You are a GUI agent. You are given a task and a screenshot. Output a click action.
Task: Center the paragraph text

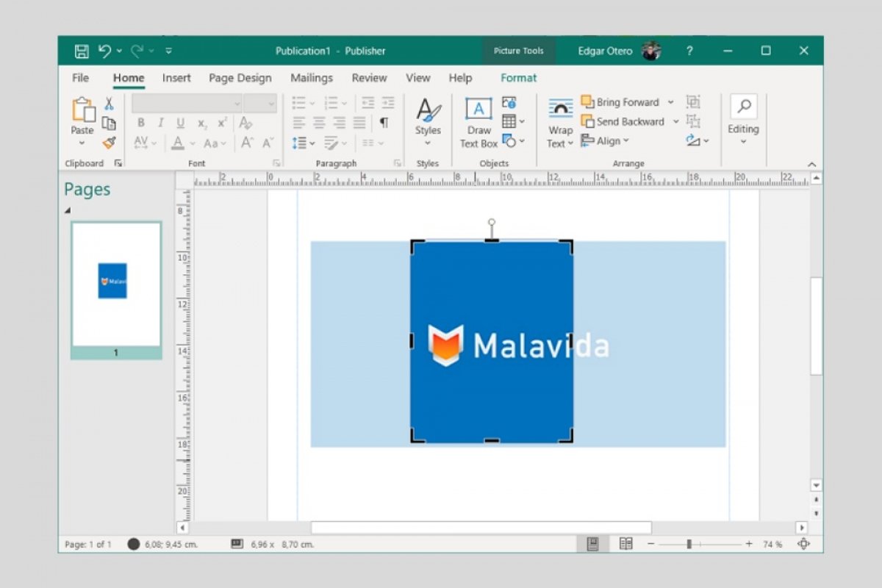pyautogui.click(x=319, y=123)
